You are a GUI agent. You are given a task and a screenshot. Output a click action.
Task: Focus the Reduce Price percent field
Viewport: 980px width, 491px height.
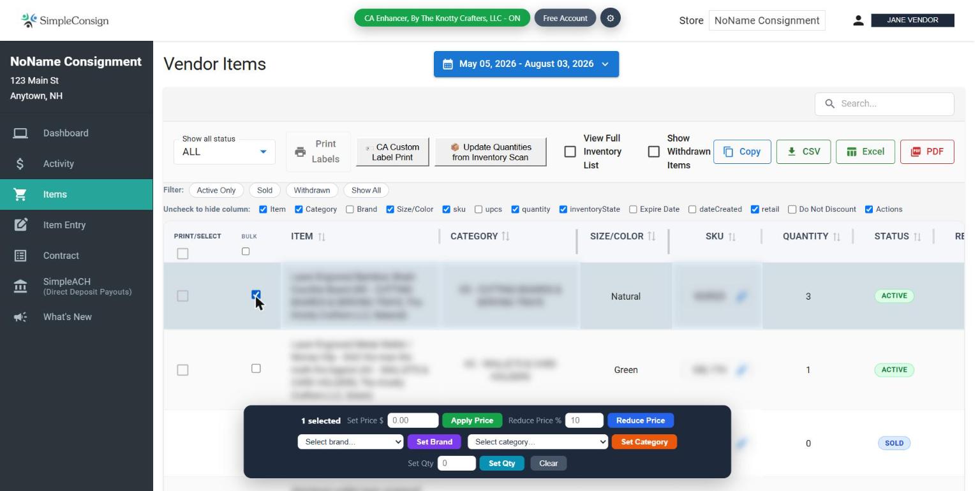[x=584, y=420]
